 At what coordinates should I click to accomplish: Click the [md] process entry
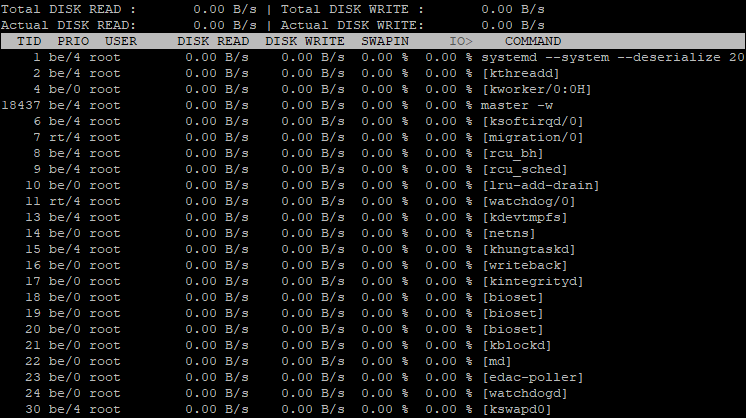tap(497, 362)
